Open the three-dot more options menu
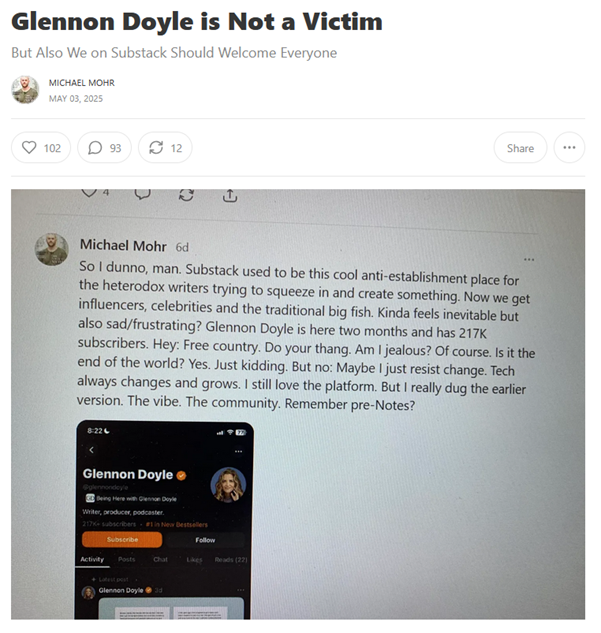Viewport: 601px width, 633px height. [x=569, y=148]
